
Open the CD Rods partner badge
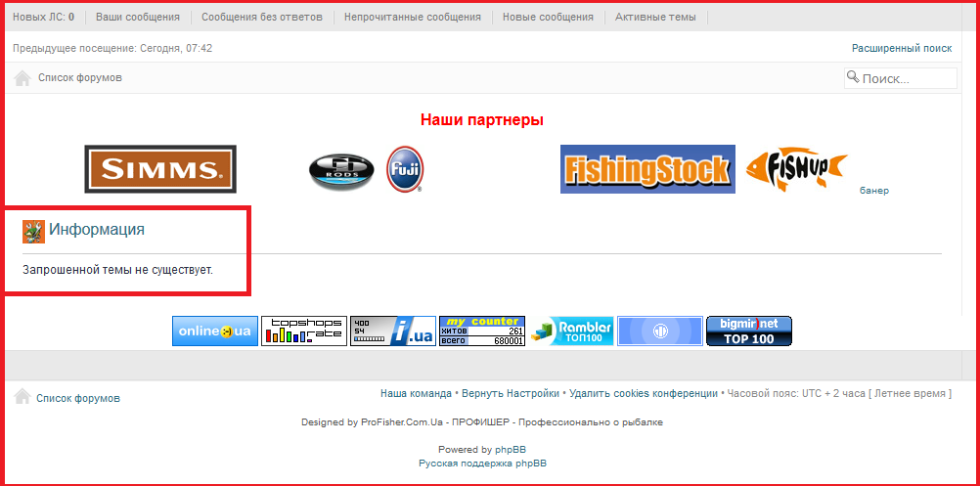[341, 170]
